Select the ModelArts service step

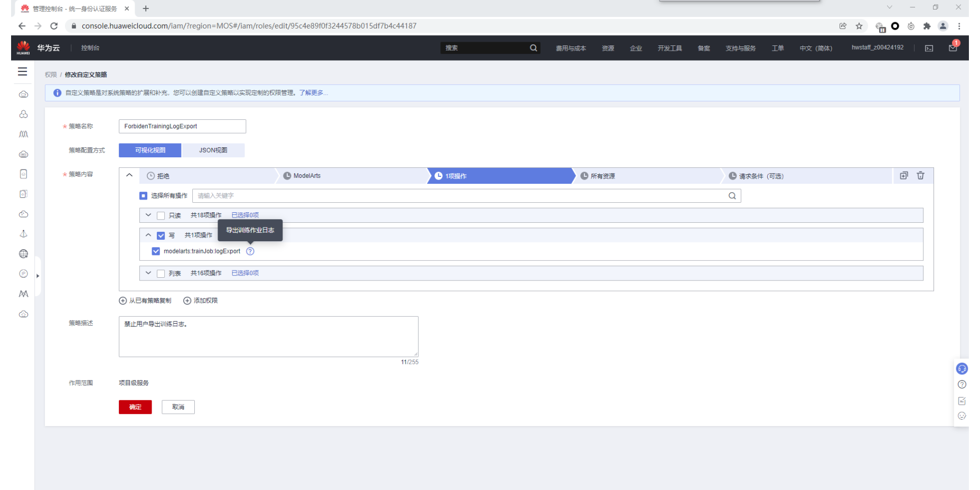[x=351, y=176]
